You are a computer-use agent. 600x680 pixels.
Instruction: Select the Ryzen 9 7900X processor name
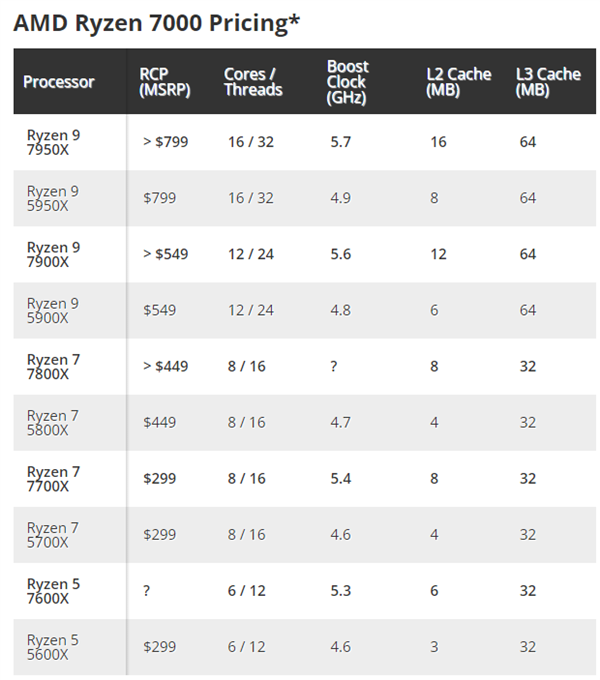point(53,254)
